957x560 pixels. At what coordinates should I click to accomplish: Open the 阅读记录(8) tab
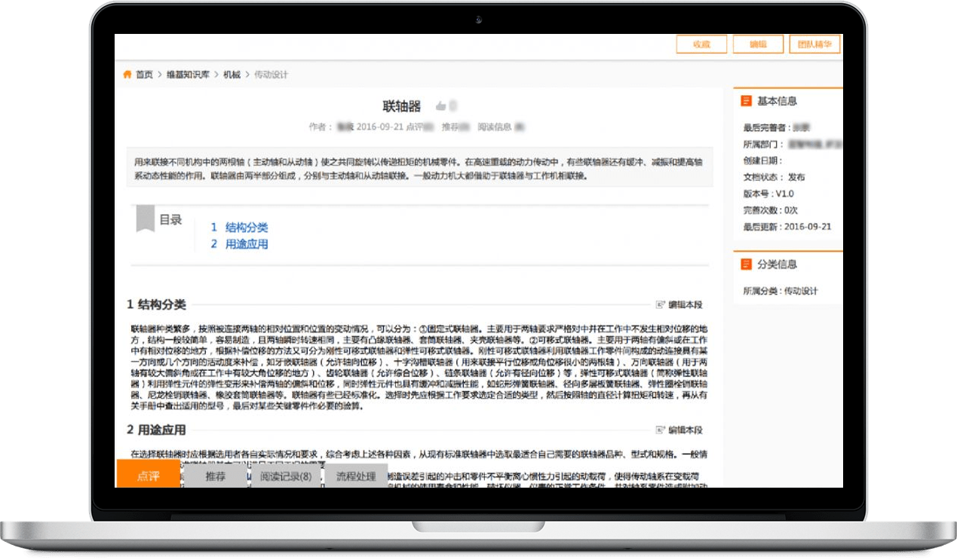click(286, 476)
